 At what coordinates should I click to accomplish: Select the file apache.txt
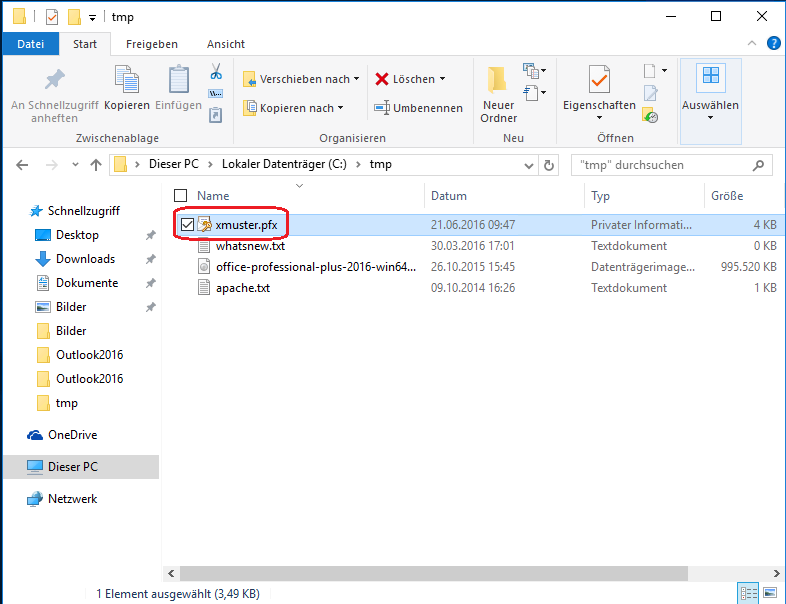point(243,288)
